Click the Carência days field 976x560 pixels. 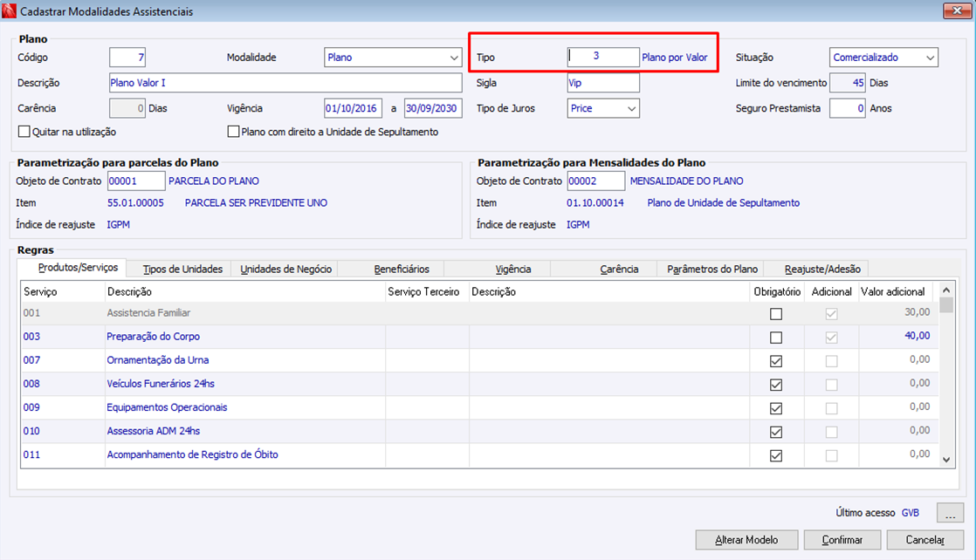[x=127, y=108]
